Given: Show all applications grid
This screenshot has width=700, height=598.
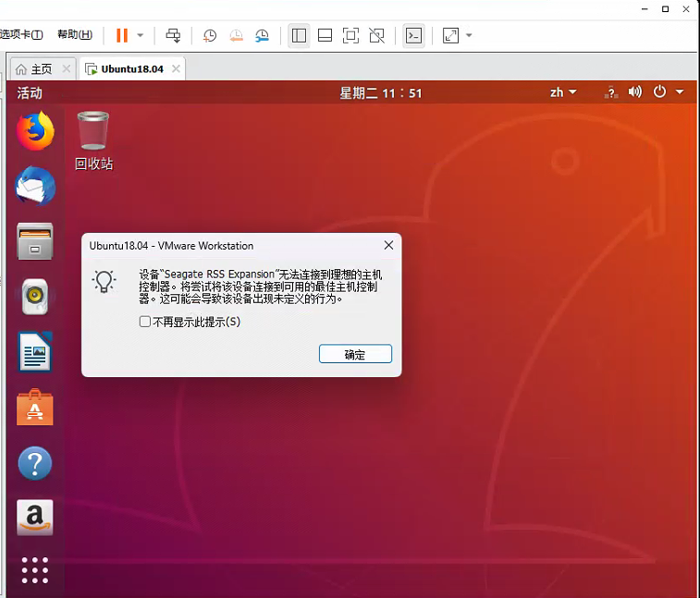Looking at the screenshot, I should click(x=35, y=570).
